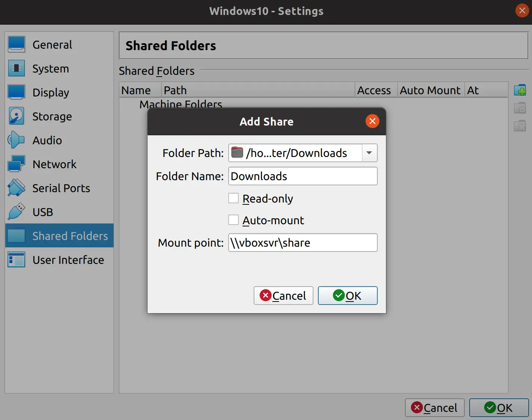Click the Audio speaker icon

[16, 140]
